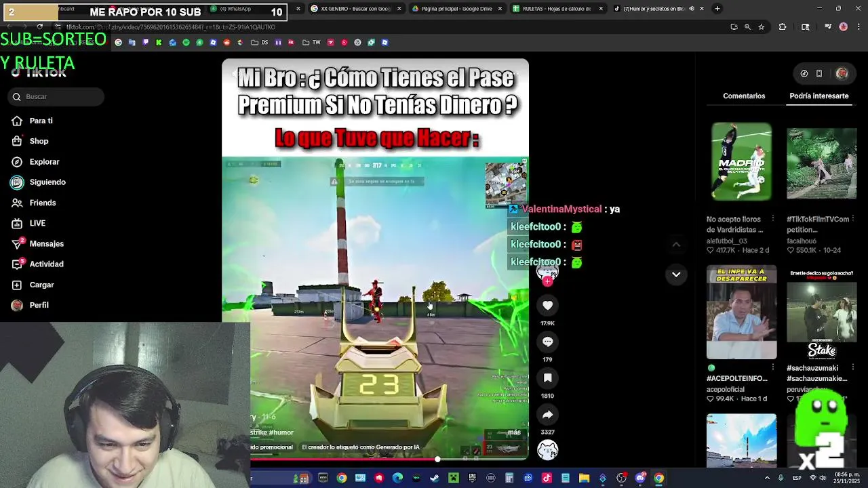This screenshot has height=488, width=868.
Task: Open the Madrid football video thumbnail
Action: 741,161
